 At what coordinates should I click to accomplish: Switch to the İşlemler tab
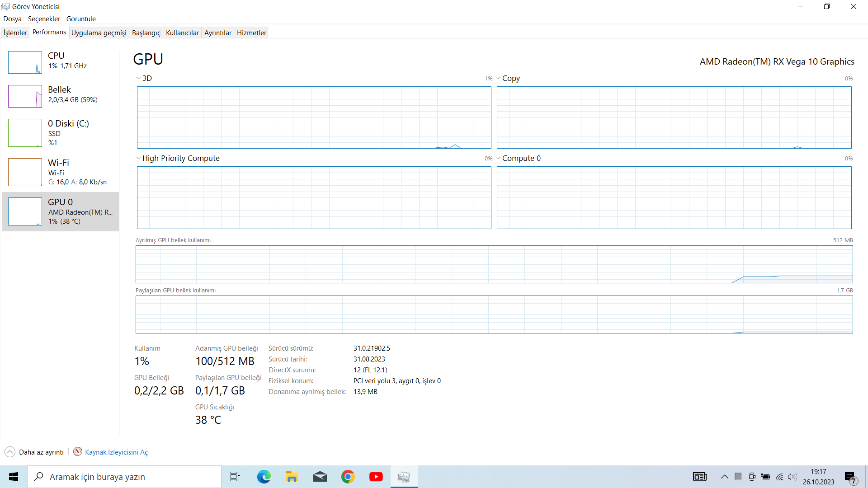(15, 33)
